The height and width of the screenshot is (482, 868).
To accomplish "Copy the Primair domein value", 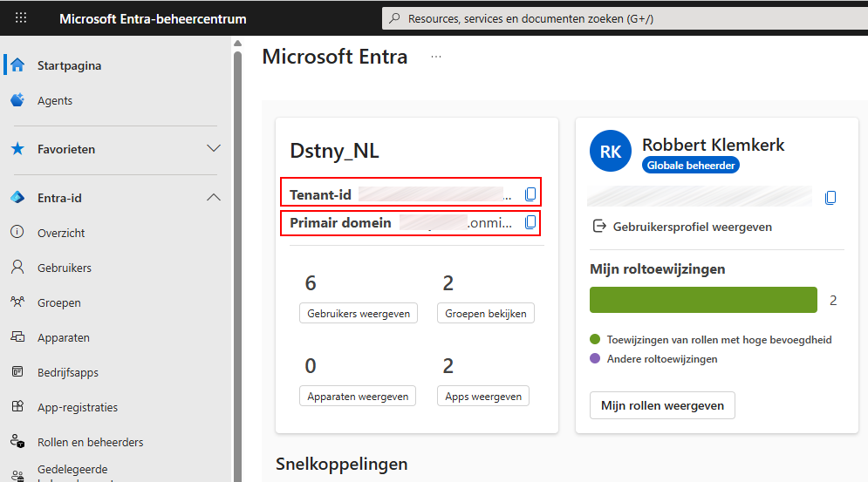I will click(x=530, y=222).
